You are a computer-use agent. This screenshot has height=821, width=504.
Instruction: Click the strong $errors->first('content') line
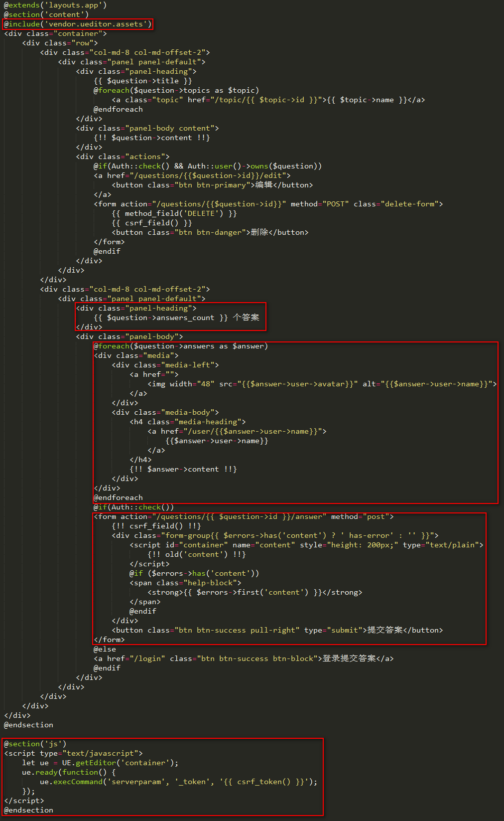click(x=255, y=592)
